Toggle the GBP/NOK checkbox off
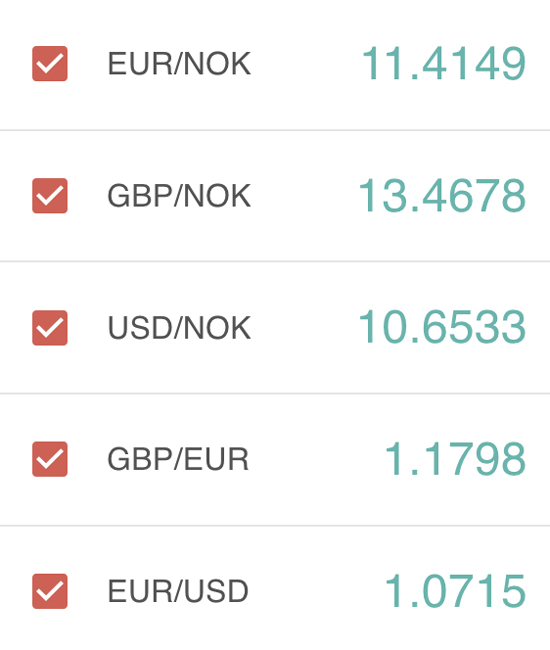Screen dimensions: 550x650 pyautogui.click(x=50, y=196)
